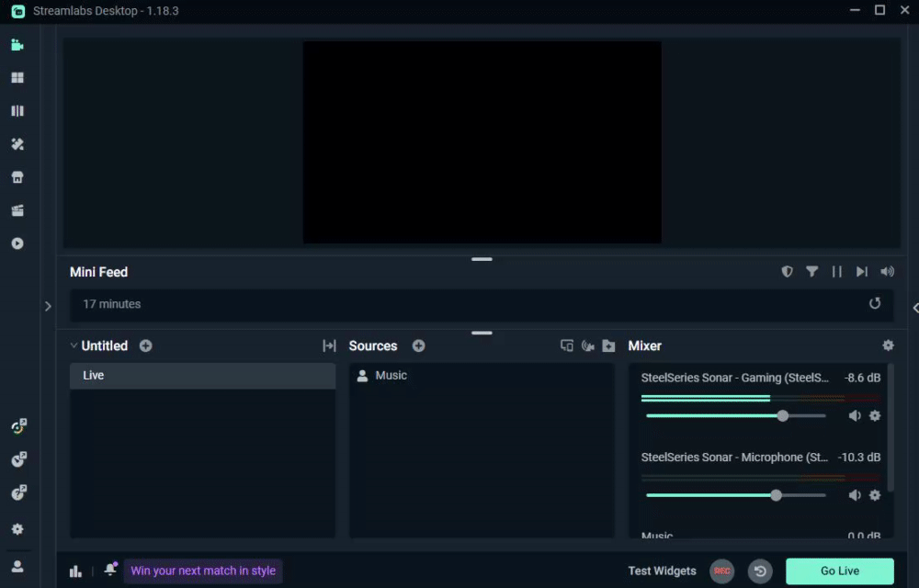The height and width of the screenshot is (588, 919).
Task: Click the Streamlabs logo in title bar
Action: click(18, 11)
